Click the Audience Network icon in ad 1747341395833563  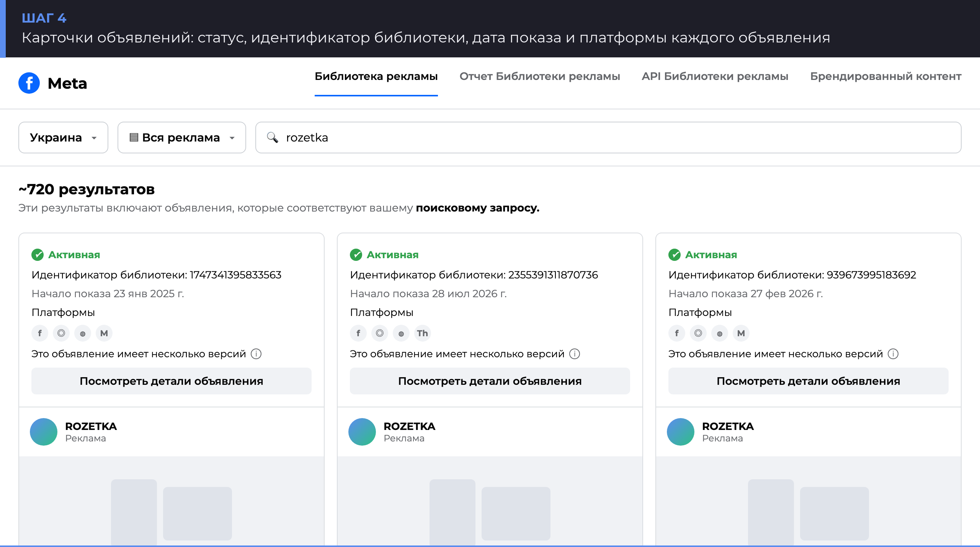coord(83,333)
